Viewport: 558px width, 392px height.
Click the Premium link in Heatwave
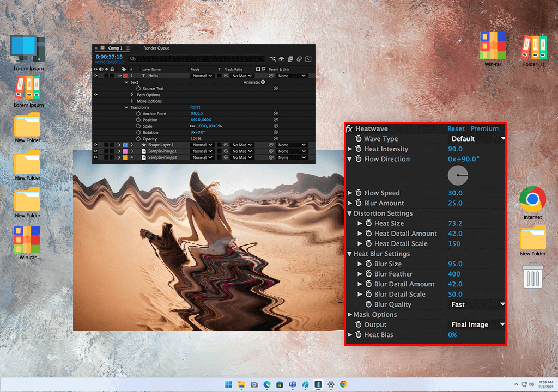484,129
